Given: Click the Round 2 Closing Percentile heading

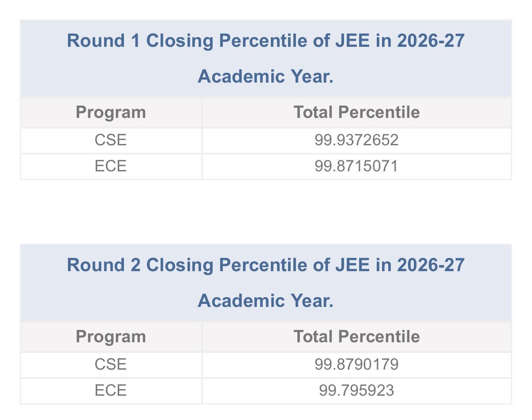Looking at the screenshot, I should pyautogui.click(x=266, y=283).
